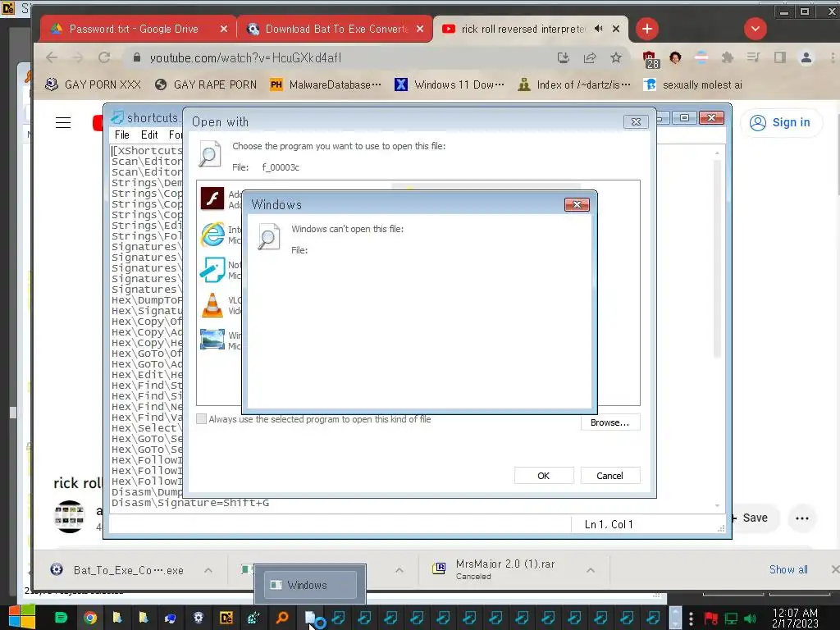The width and height of the screenshot is (840, 630).
Task: Click the YouTube channel avatar thumbnail
Action: (x=70, y=517)
